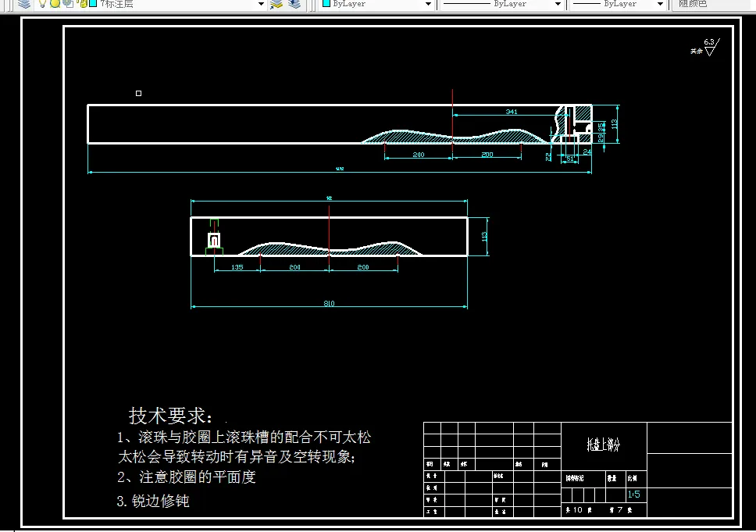Click the Layer Previous icon
Screen dimensions: 756x532
tap(294, 4)
